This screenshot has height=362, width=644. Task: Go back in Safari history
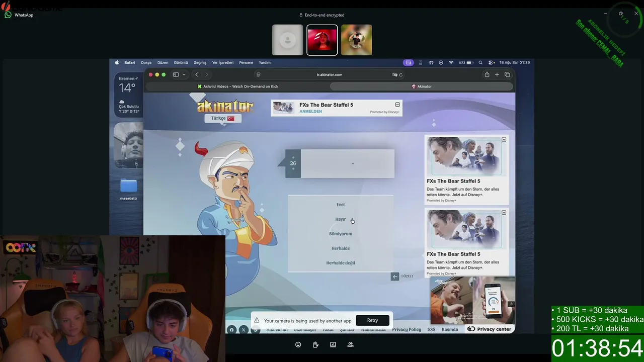tap(196, 74)
